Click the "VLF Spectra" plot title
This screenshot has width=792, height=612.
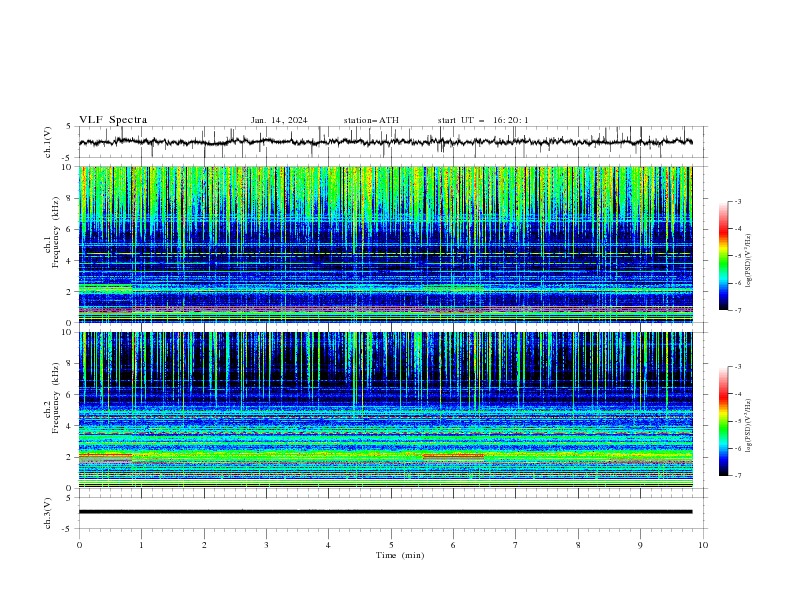113,120
